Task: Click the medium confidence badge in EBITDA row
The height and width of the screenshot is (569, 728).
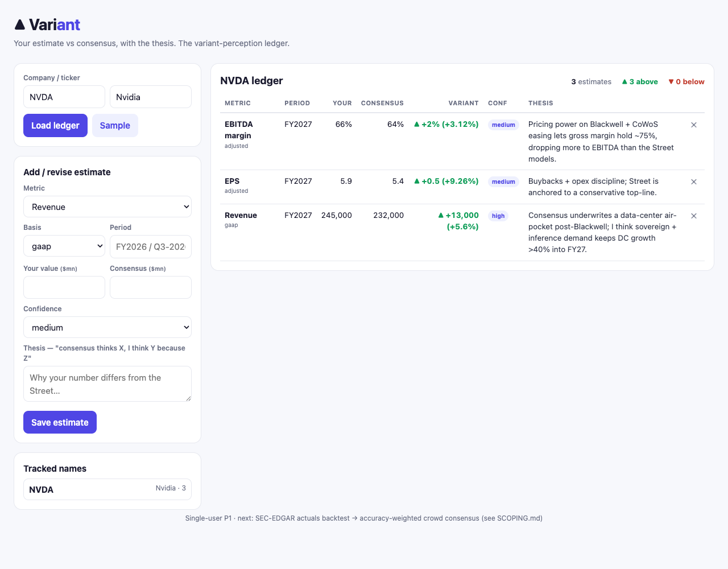Action: [x=503, y=125]
